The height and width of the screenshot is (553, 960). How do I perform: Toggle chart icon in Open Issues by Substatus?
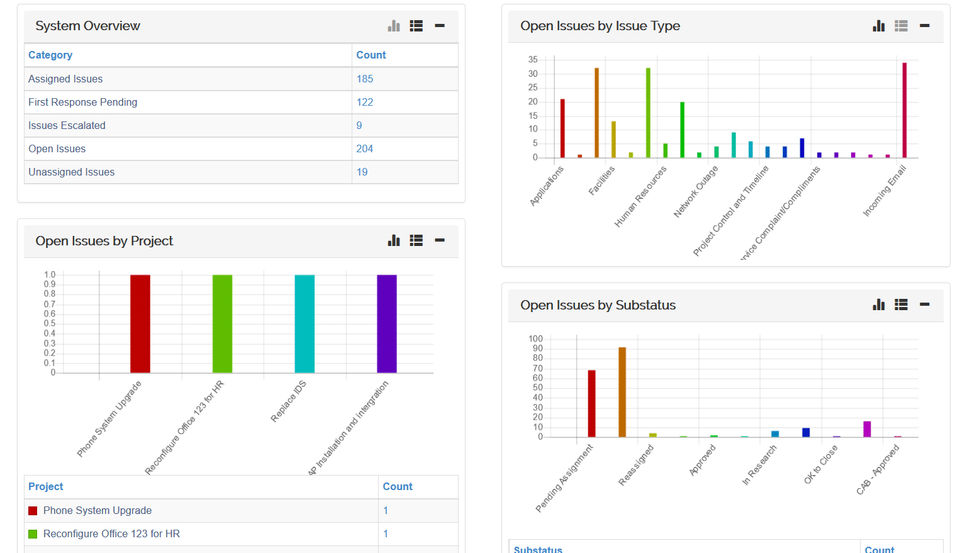click(x=879, y=304)
